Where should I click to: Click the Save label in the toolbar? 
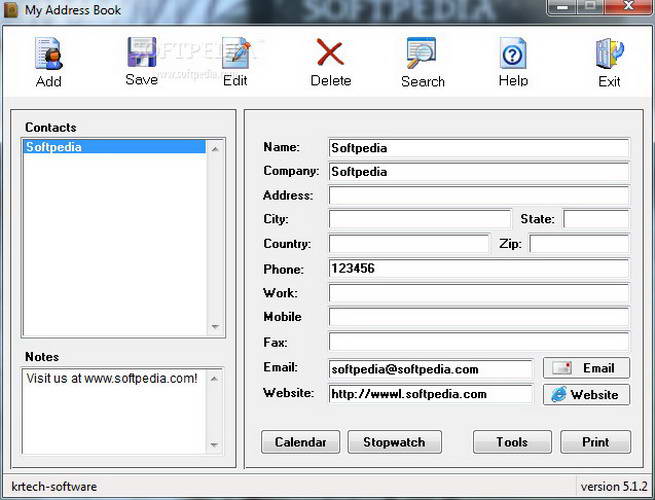point(142,79)
